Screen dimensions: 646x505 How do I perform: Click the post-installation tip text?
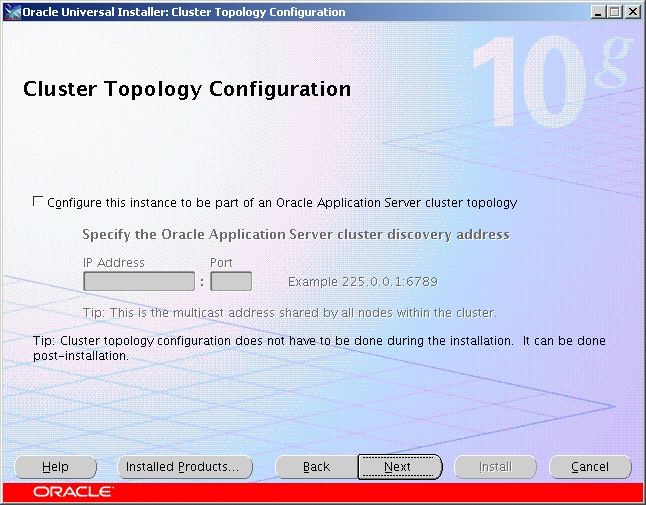coord(319,348)
